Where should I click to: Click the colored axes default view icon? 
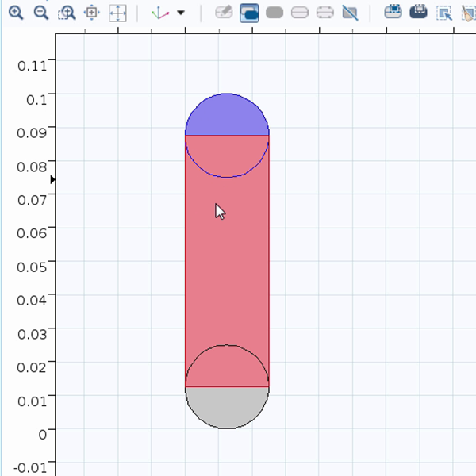161,13
